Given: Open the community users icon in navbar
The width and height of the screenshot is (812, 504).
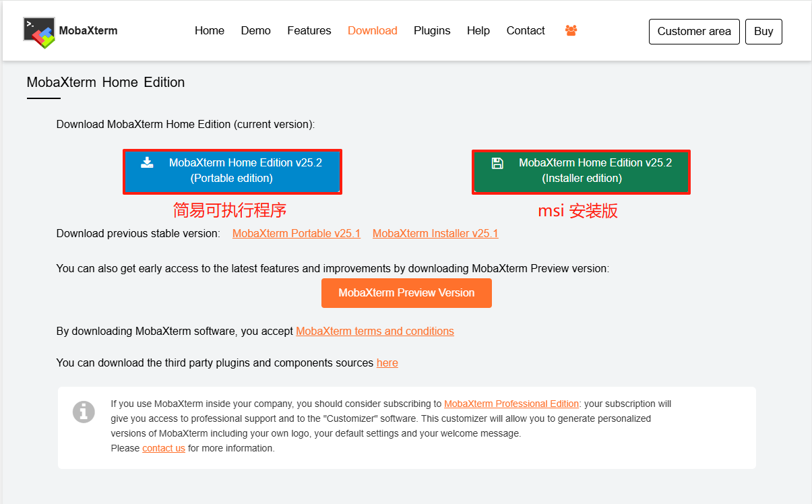Looking at the screenshot, I should (x=571, y=31).
